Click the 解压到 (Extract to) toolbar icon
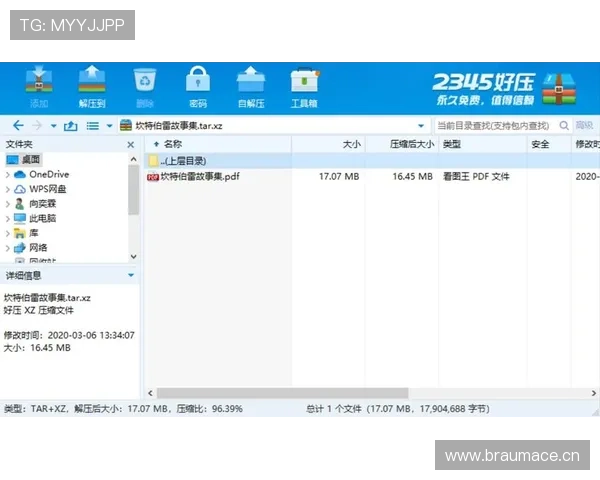This screenshot has width=600, height=480. coord(92,87)
